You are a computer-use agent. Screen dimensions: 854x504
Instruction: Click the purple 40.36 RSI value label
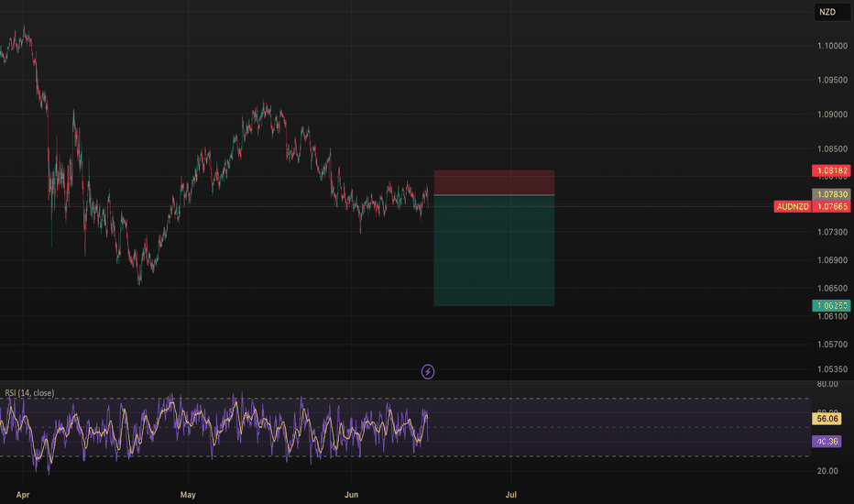pyautogui.click(x=827, y=442)
